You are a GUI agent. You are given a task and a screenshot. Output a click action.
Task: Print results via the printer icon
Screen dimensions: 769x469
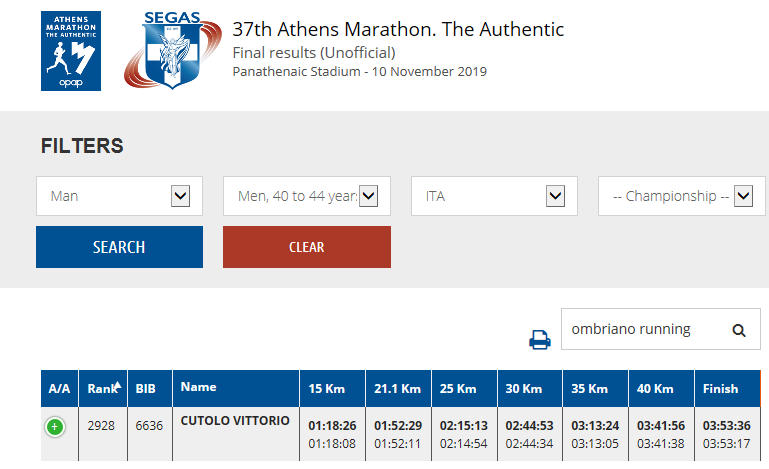click(x=539, y=339)
